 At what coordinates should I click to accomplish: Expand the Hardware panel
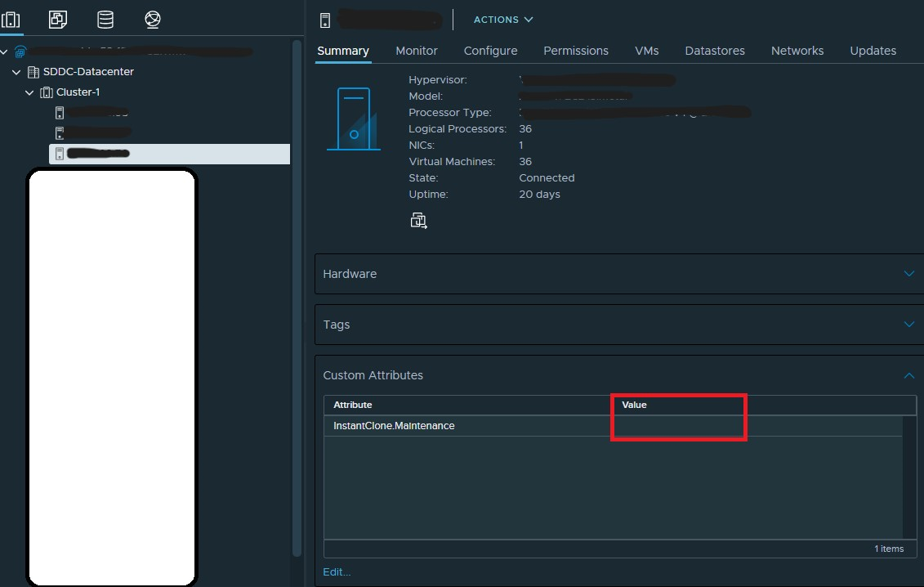[x=908, y=274]
